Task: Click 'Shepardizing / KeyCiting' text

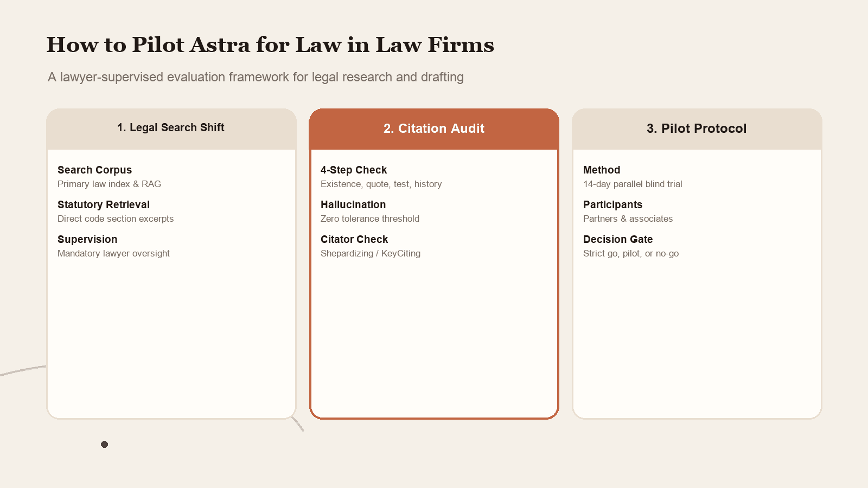Action: (371, 253)
